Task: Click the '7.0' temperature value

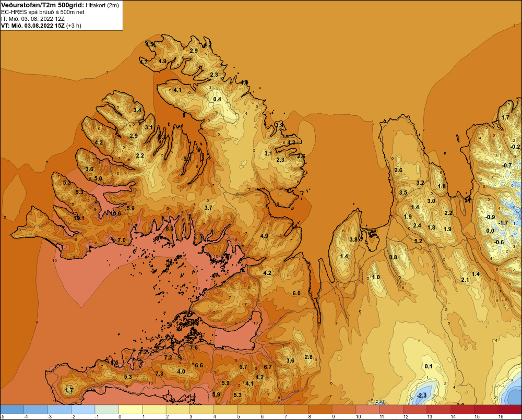Action: click(x=122, y=240)
